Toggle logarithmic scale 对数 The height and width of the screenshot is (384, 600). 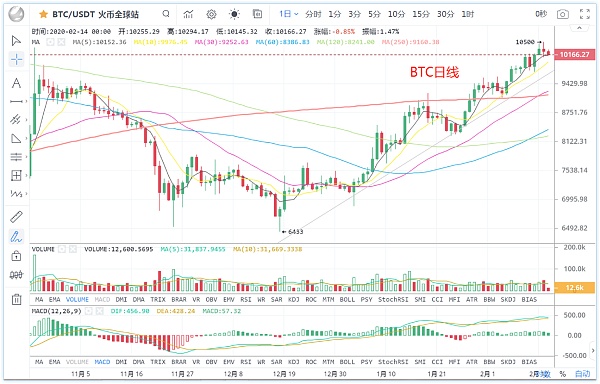click(x=544, y=374)
